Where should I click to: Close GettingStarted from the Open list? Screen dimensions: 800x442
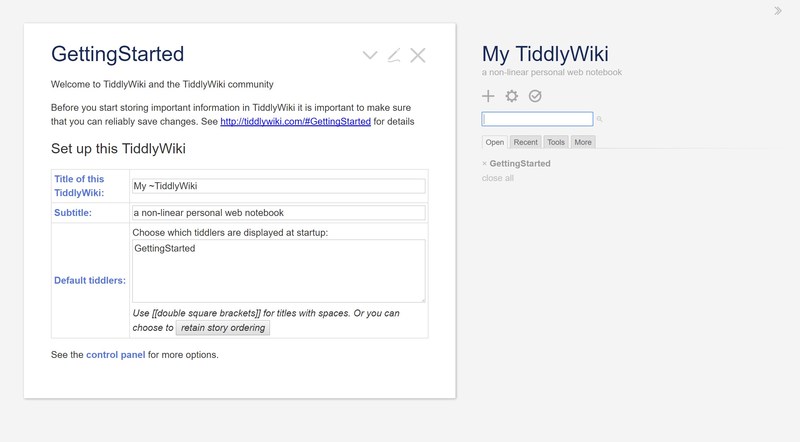tap(484, 164)
